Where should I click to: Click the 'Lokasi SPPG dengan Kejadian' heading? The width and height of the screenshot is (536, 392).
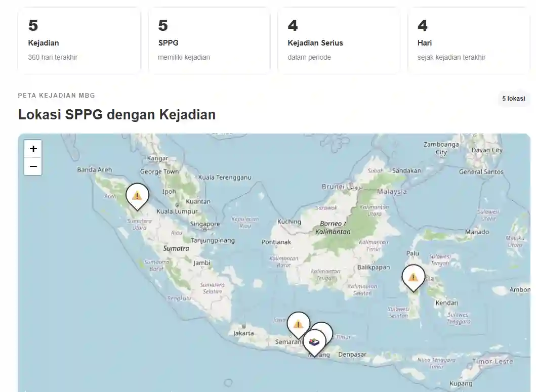coord(116,114)
